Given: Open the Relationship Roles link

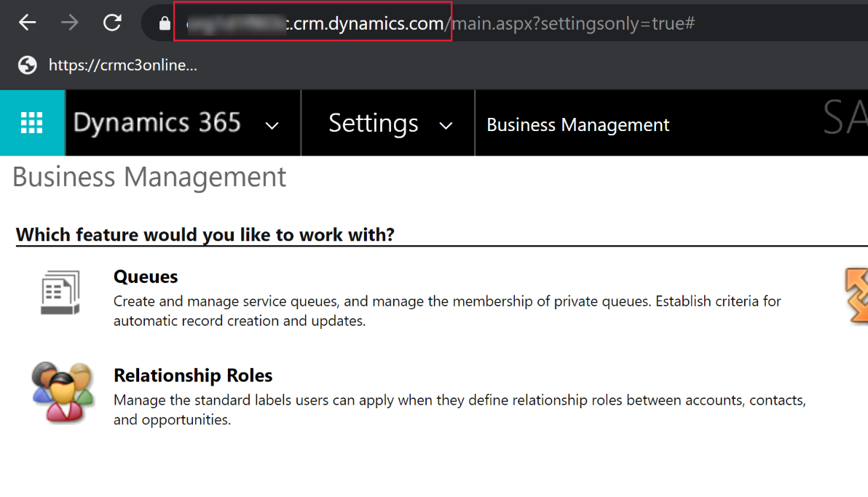Looking at the screenshot, I should click(x=193, y=375).
